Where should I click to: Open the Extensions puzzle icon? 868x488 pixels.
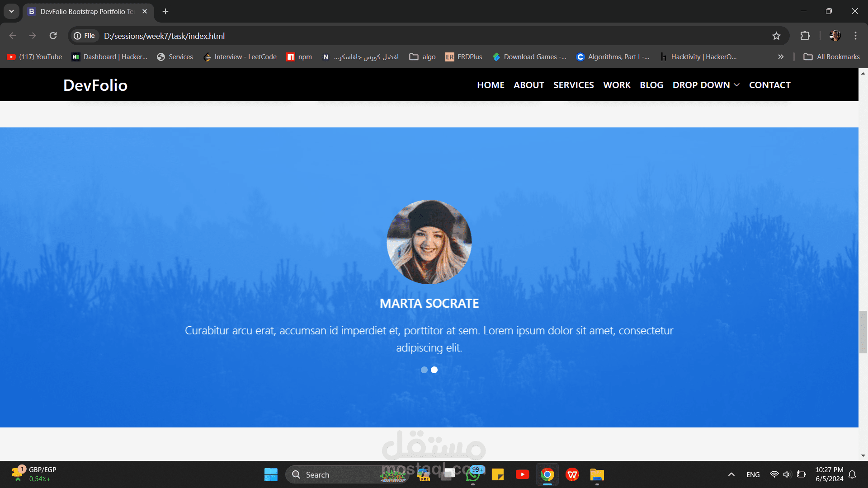pos(805,36)
